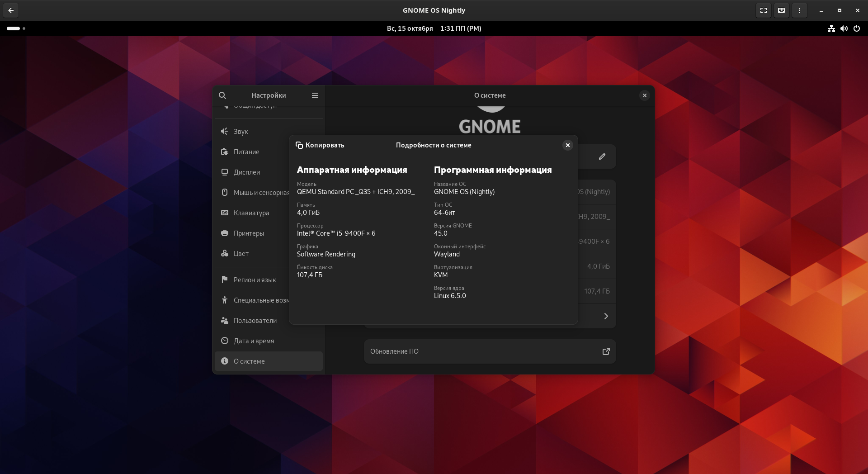868x474 pixels.
Task: Click 107,4 ГБ disk capacity in dialog
Action: tap(310, 275)
